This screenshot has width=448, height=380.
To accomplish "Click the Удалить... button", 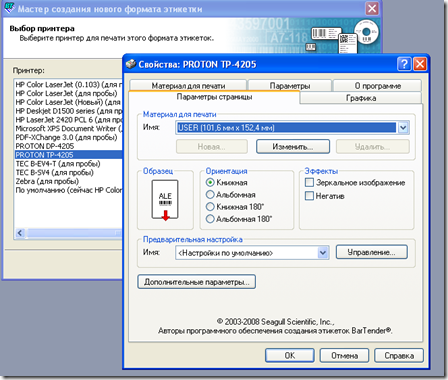I will [372, 147].
